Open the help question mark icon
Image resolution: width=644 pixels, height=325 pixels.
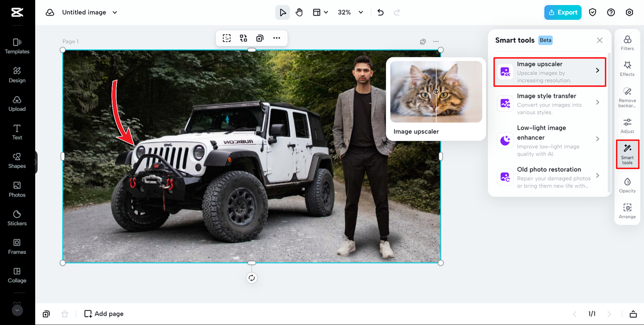(611, 13)
